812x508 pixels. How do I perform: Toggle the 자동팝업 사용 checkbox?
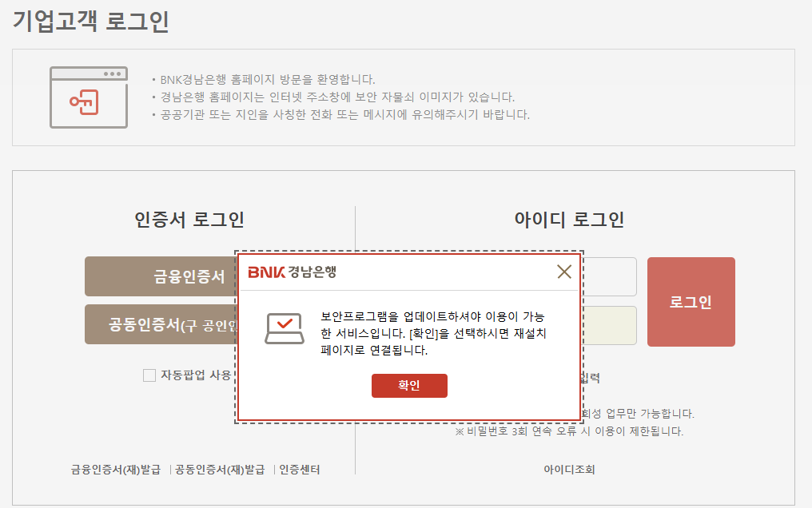(x=149, y=375)
